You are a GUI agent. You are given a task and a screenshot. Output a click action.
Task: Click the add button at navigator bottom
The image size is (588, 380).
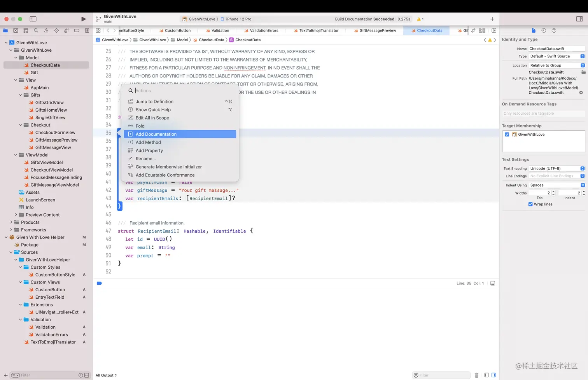[x=5, y=375]
